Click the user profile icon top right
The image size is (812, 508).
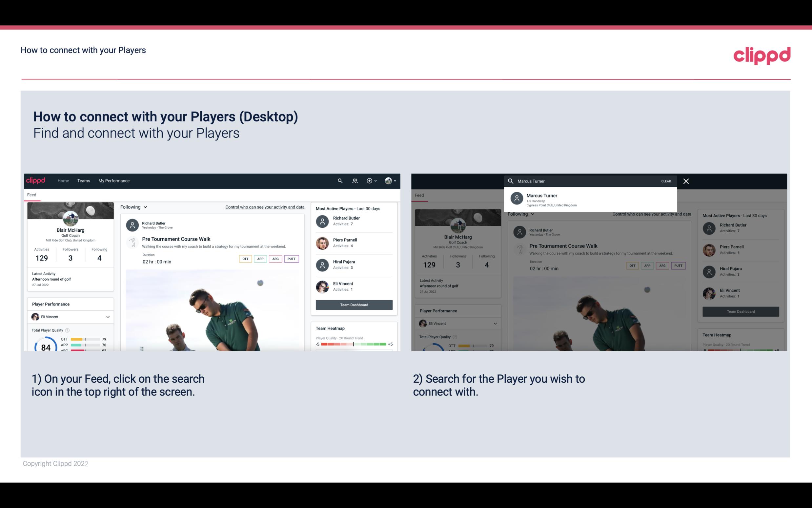388,180
